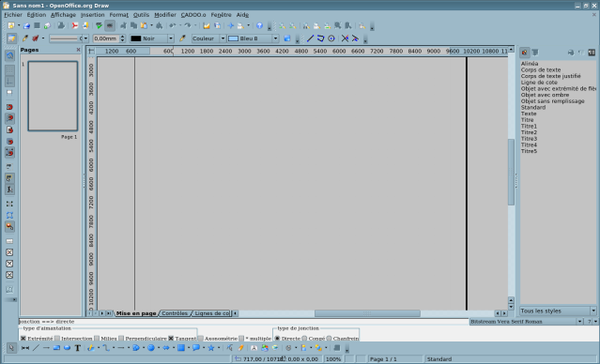Viewport: 600px width, 364px height.
Task: Toggle the Tangent snap checkbox
Action: click(x=171, y=339)
